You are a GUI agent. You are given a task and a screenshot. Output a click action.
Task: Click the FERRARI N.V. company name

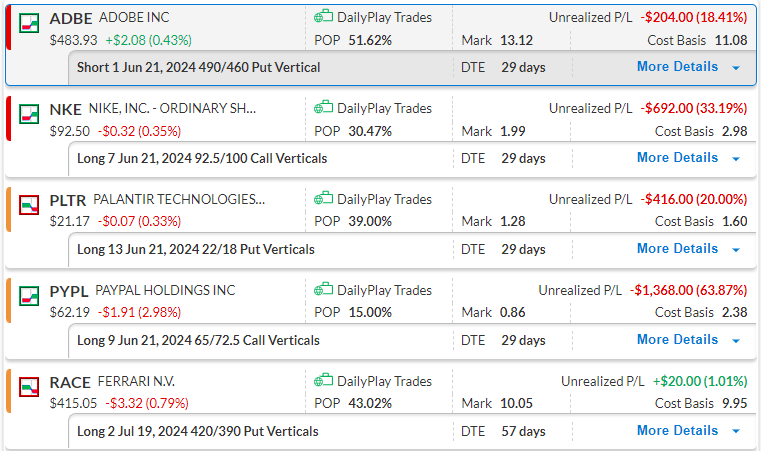[136, 382]
